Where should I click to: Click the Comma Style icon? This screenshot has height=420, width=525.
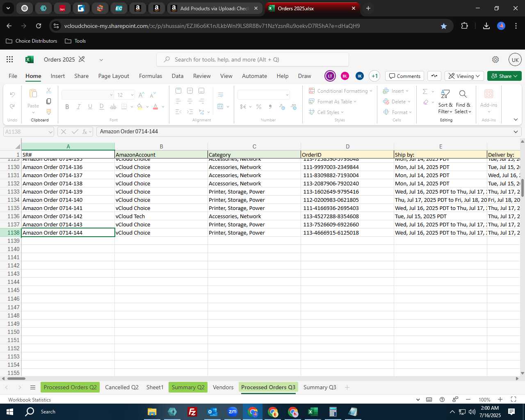(x=270, y=107)
